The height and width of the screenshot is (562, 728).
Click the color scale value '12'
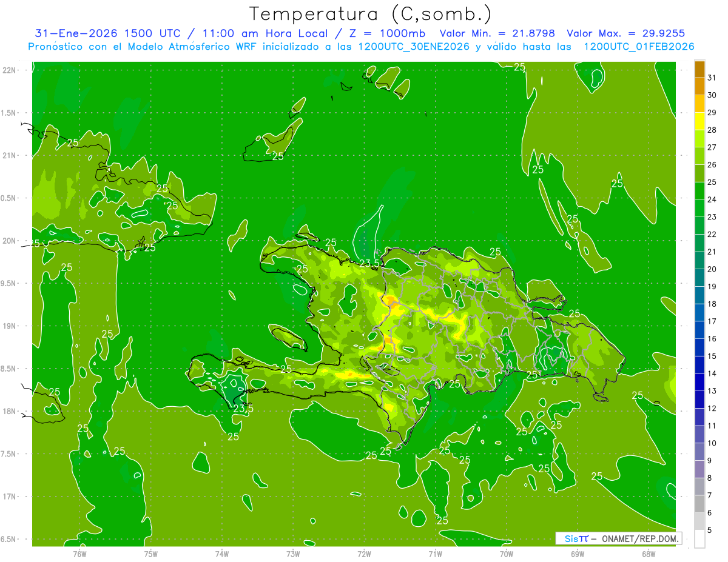[x=712, y=408]
